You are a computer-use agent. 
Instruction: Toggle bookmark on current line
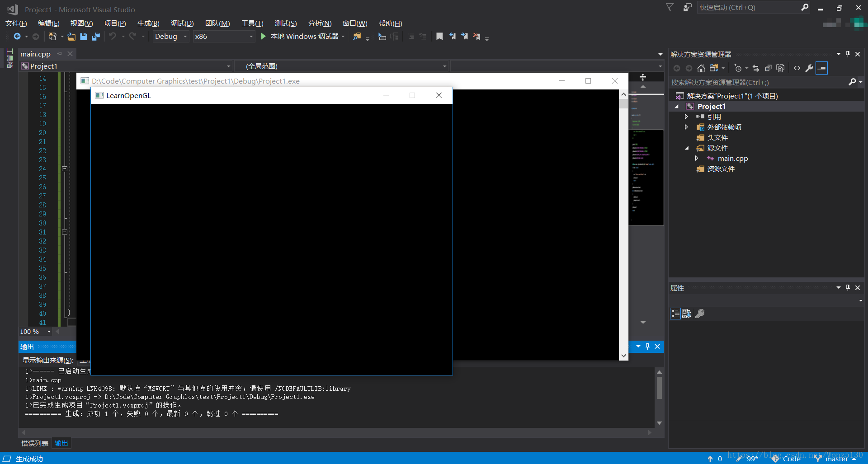439,36
